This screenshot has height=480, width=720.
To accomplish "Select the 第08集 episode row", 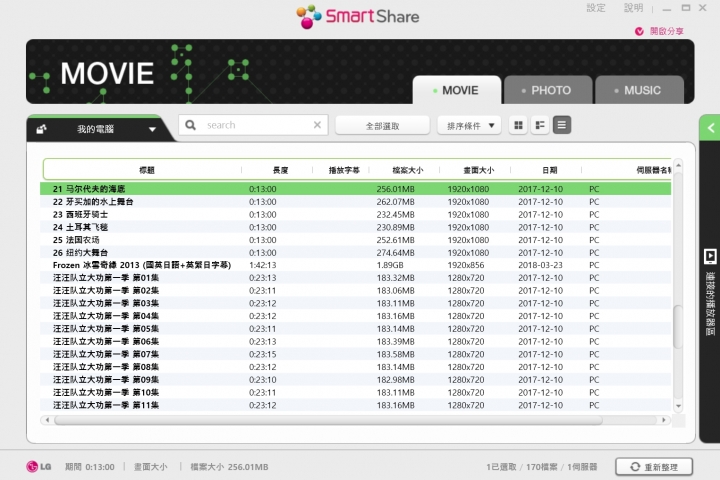I will (x=355, y=367).
